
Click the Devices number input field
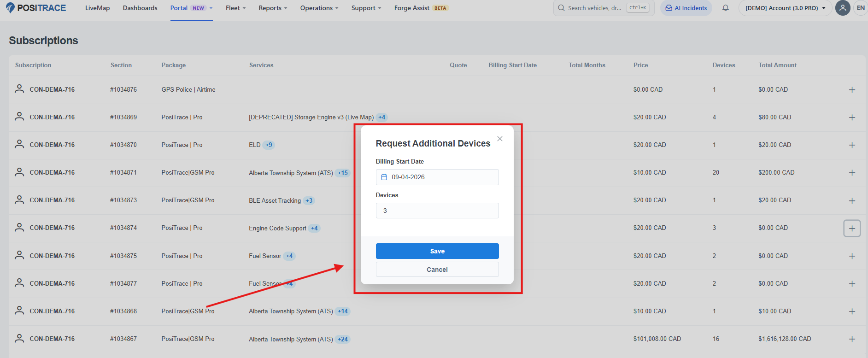[x=437, y=211]
